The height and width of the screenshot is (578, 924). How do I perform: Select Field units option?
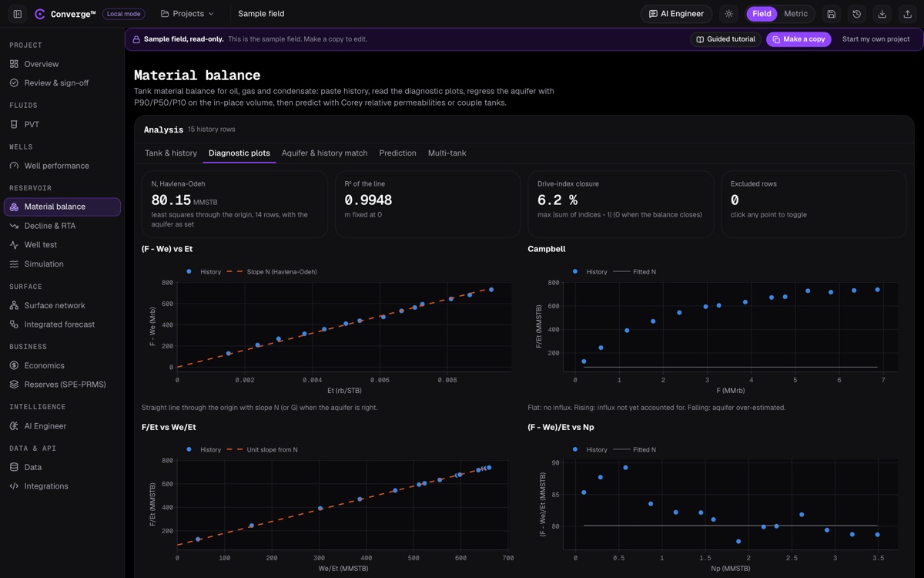(762, 14)
